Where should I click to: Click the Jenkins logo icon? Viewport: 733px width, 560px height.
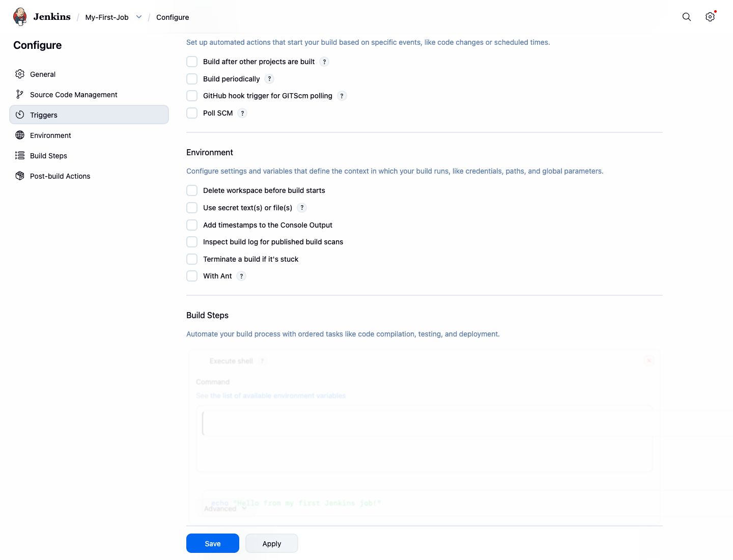[20, 17]
